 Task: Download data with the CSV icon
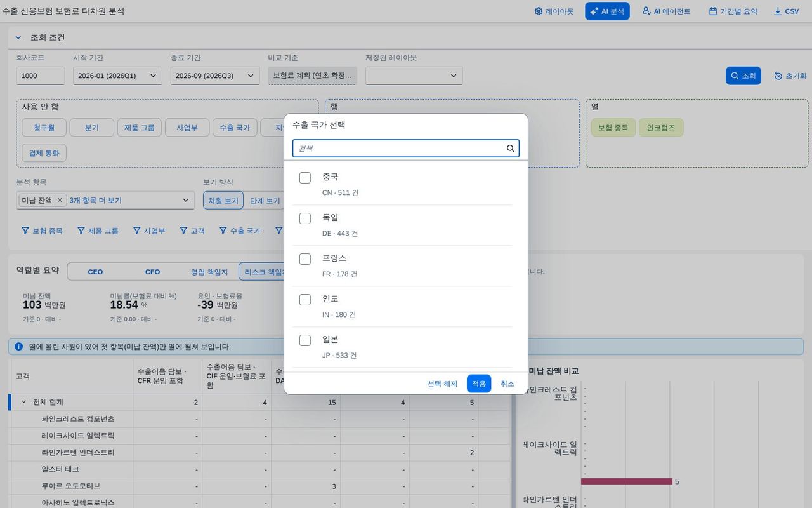786,11
